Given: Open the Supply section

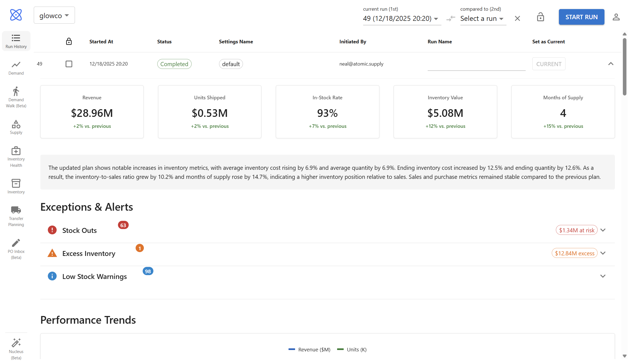Looking at the screenshot, I should click(x=16, y=126).
